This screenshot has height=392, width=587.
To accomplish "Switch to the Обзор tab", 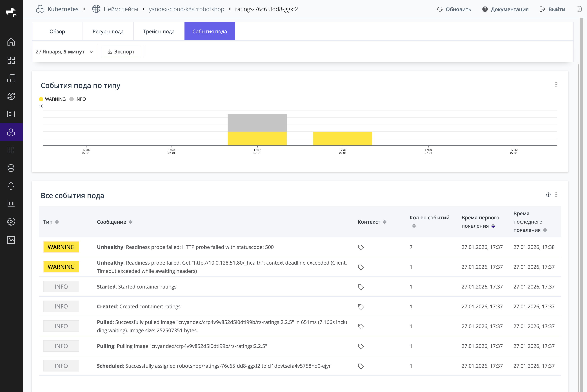I will 57,31.
